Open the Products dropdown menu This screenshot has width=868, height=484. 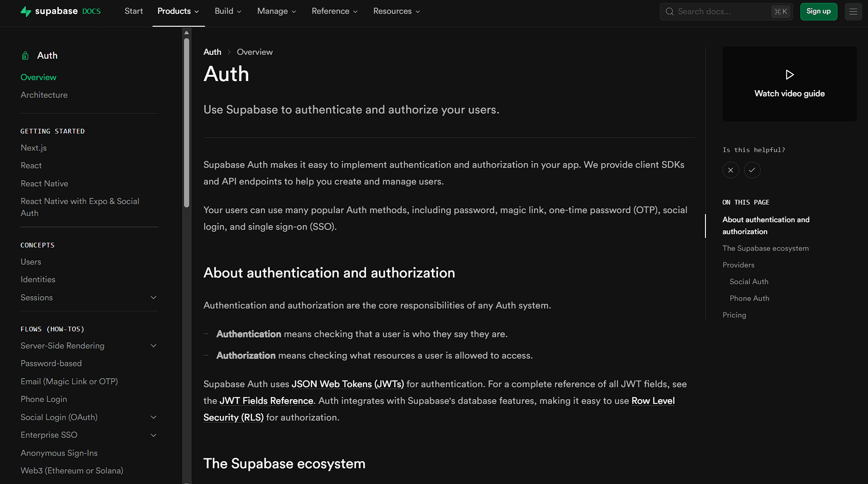coord(178,11)
